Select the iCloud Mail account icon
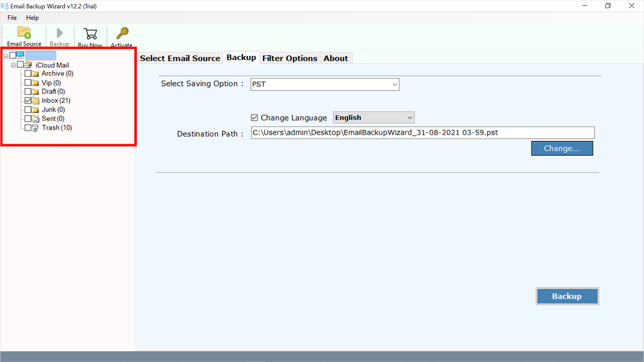Image resolution: width=644 pixels, height=362 pixels. (x=28, y=65)
